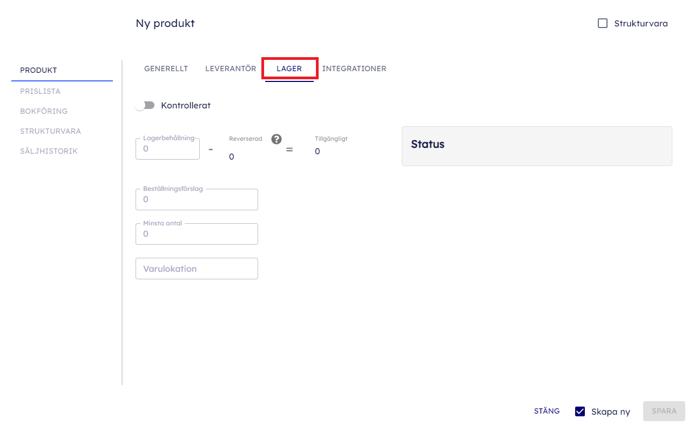Click the Varulokation text field
Image resolution: width=688 pixels, height=426 pixels.
(196, 269)
